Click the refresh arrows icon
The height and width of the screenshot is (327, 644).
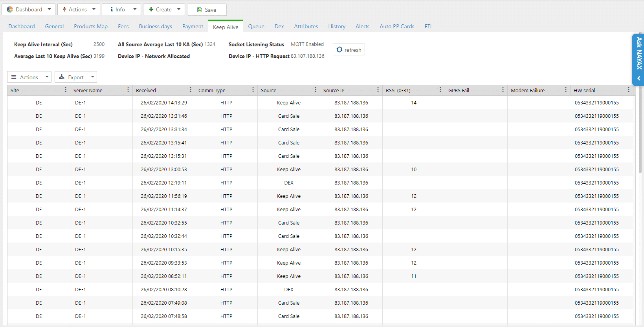(339, 49)
